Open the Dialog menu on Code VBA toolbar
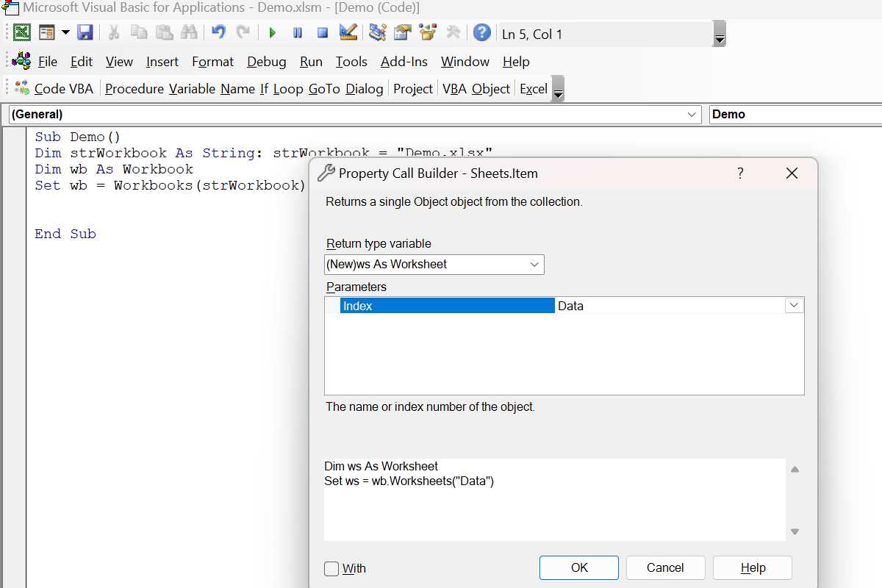The width and height of the screenshot is (882, 588). tap(365, 88)
